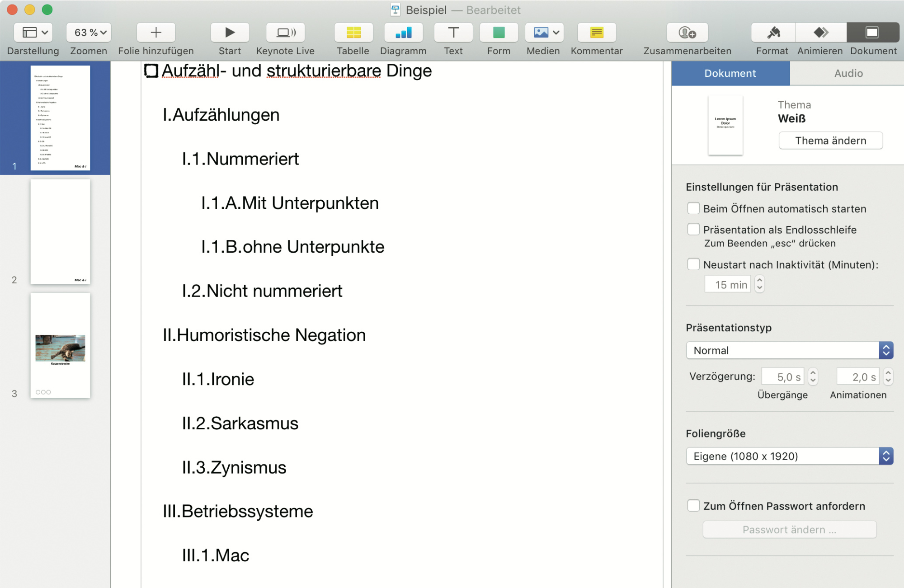Select the Dokument tab in inspector
Screen dimensions: 904x588
coord(730,73)
